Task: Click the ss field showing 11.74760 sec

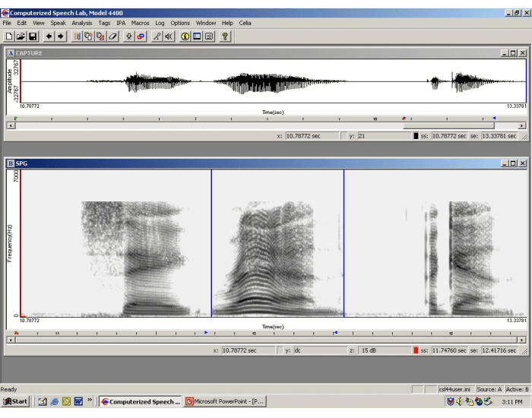Action: [449, 350]
